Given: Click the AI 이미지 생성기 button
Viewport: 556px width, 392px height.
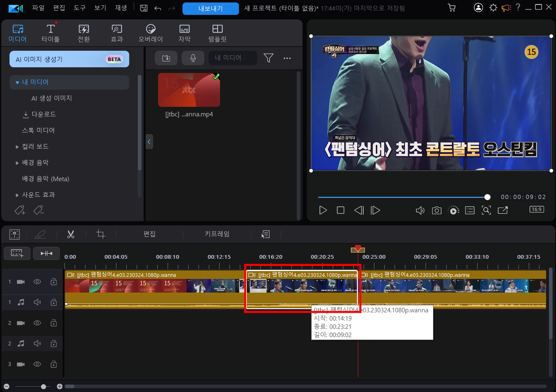Looking at the screenshot, I should pyautogui.click(x=69, y=59).
